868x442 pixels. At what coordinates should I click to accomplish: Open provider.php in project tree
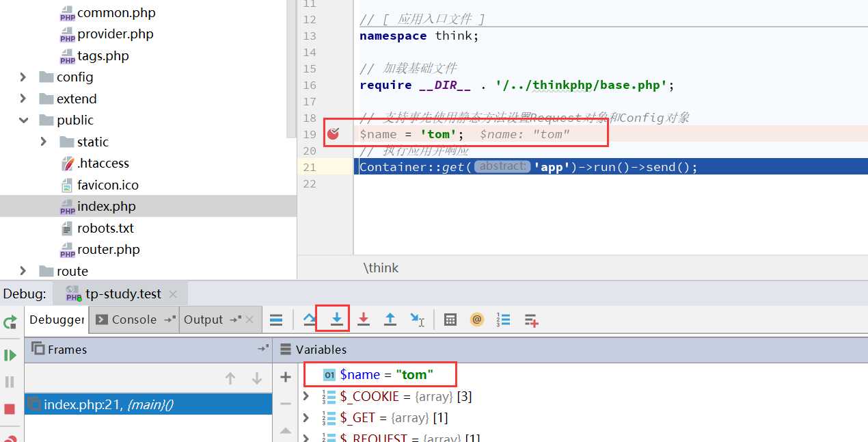click(x=116, y=34)
